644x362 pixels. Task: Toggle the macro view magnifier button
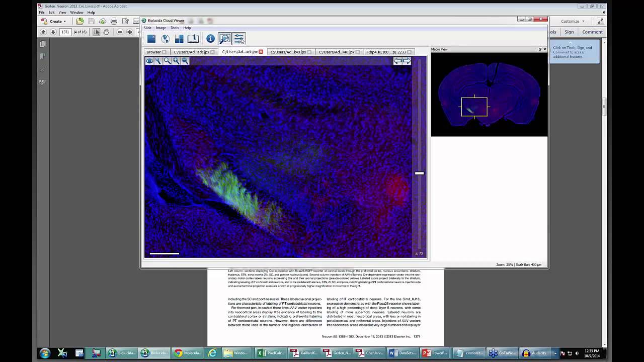[224, 39]
